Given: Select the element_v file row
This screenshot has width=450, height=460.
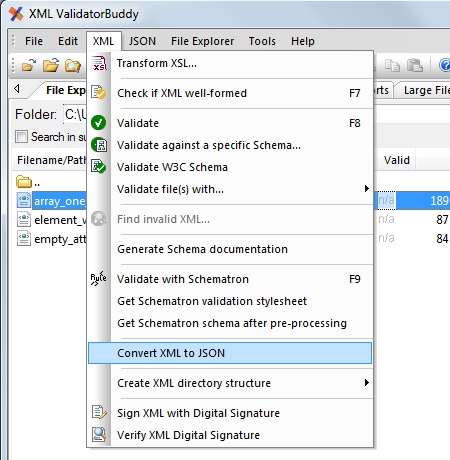Looking at the screenshot, I should point(60,220).
